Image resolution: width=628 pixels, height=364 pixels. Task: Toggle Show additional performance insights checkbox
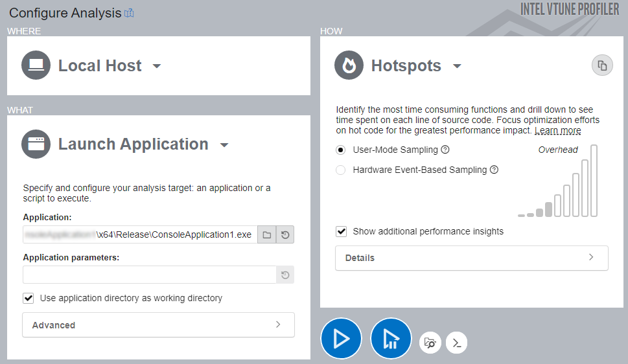(x=341, y=231)
